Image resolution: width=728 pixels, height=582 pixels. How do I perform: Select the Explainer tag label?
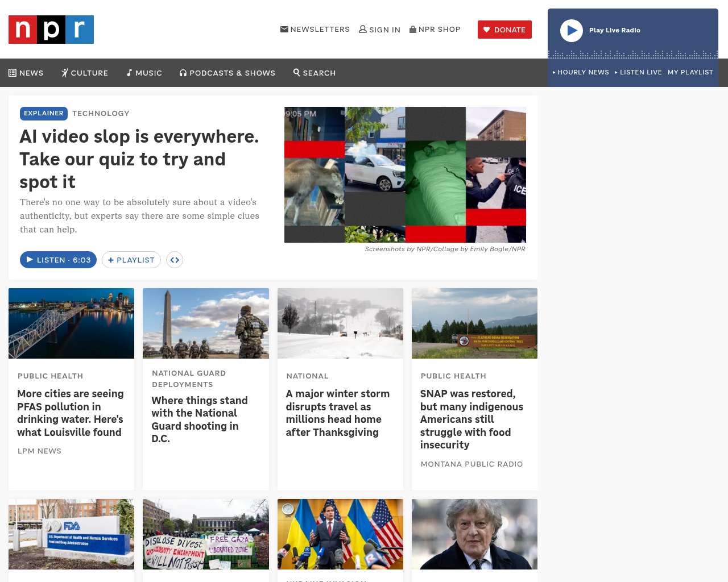click(44, 114)
